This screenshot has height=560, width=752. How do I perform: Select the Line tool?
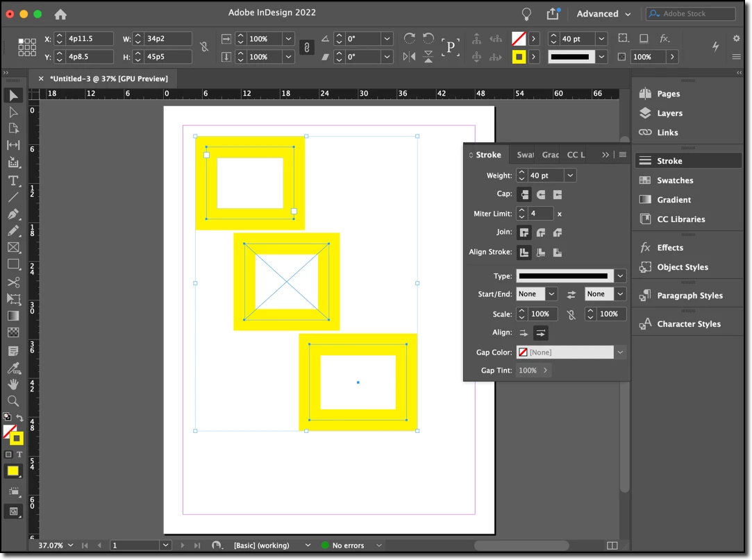pos(13,197)
